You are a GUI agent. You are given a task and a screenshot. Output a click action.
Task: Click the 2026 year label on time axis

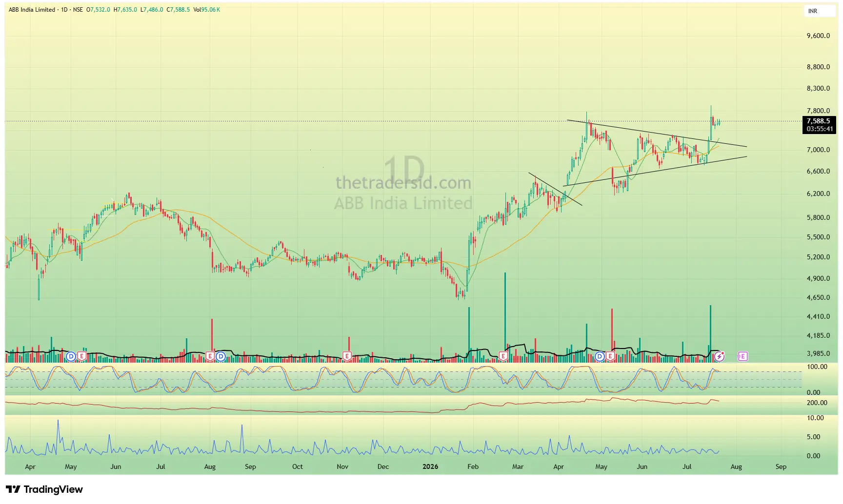coord(430,466)
